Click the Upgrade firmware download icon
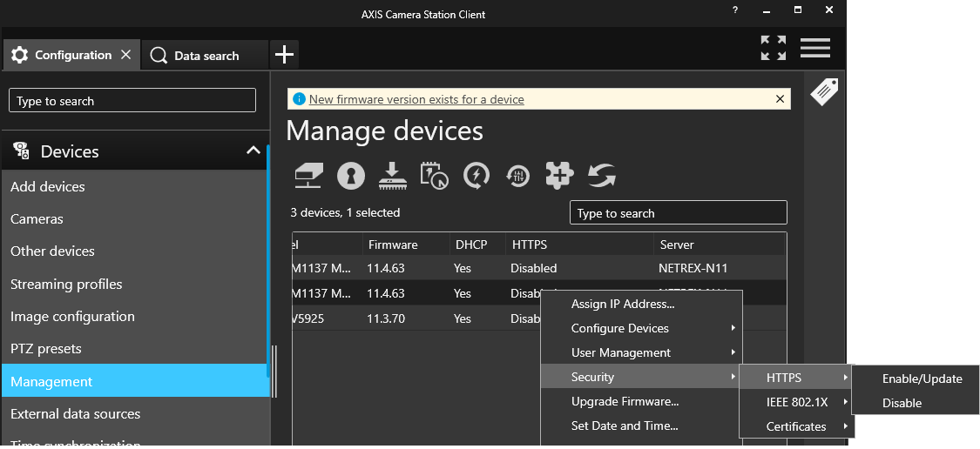Screen dimensions: 980x449 point(393,176)
